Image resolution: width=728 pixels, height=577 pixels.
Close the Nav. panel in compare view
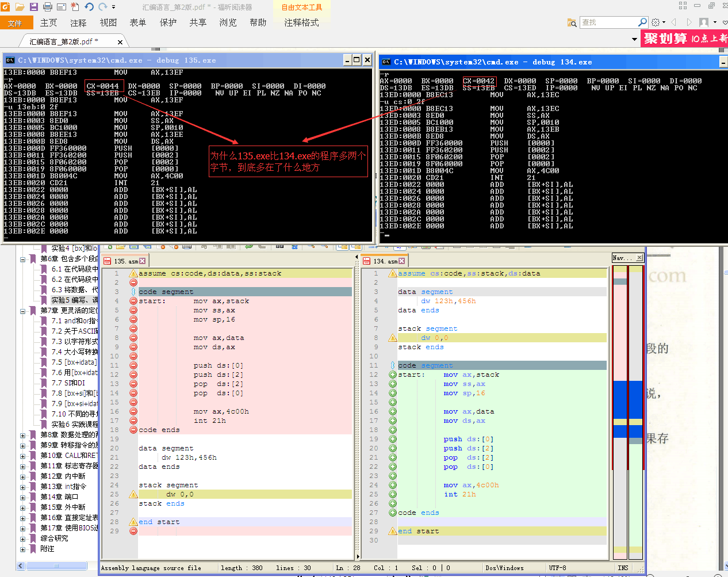[639, 258]
